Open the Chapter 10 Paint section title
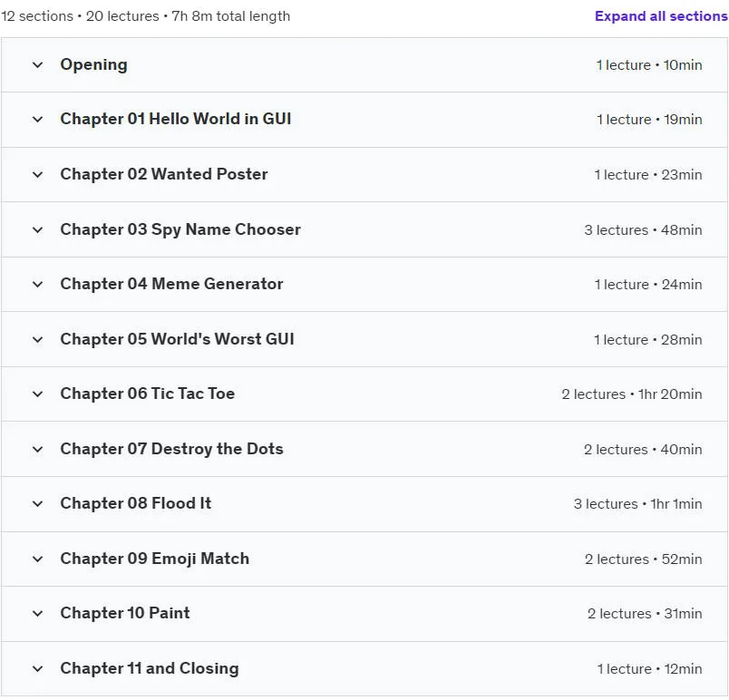Image resolution: width=729 pixels, height=700 pixels. 125,613
